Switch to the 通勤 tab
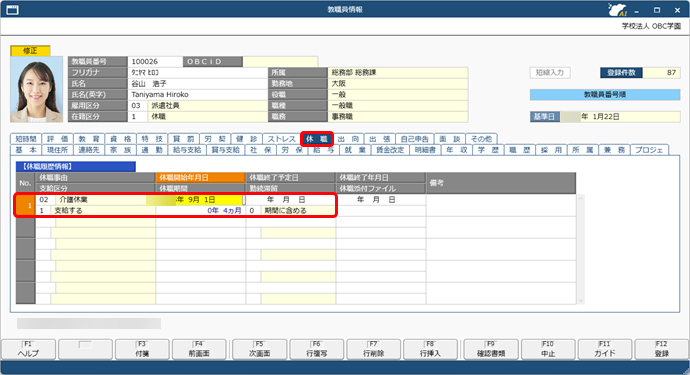The height and width of the screenshot is (375, 690). (x=152, y=150)
